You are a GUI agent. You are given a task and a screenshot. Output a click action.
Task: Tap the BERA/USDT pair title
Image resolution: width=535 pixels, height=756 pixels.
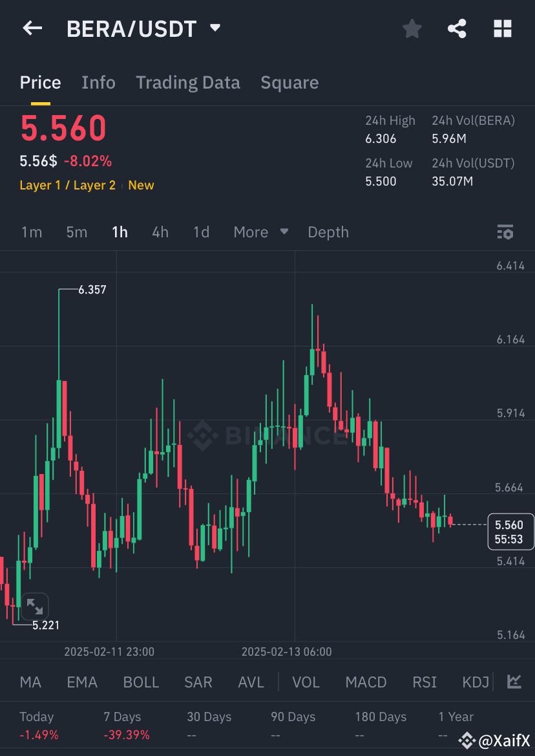point(131,29)
